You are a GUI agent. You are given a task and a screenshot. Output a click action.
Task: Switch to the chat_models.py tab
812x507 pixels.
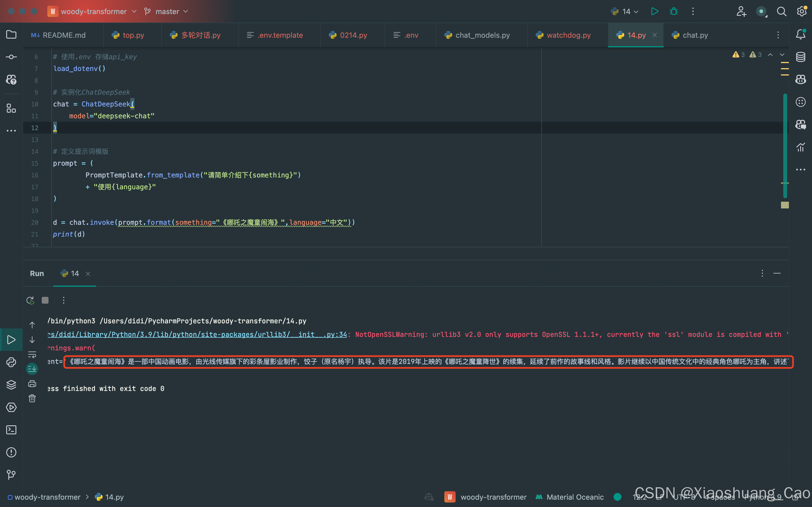pos(482,35)
